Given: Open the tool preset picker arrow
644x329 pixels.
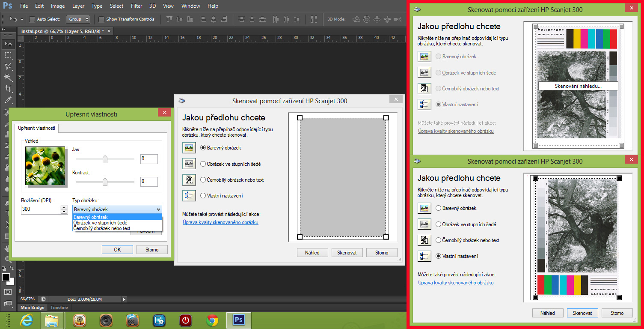Looking at the screenshot, I should (x=21, y=19).
